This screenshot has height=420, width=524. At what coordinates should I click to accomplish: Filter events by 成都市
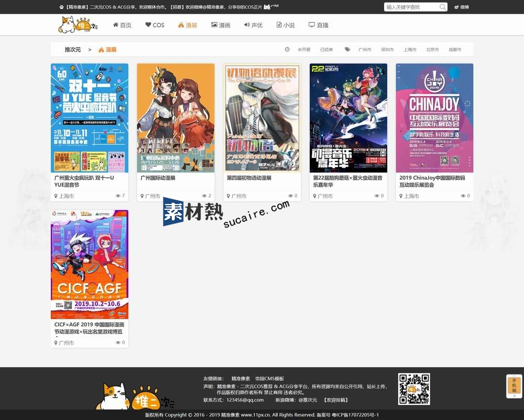coord(455,49)
